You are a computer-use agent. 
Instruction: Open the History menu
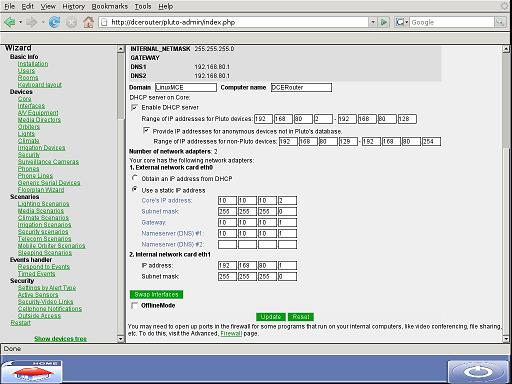coord(73,6)
